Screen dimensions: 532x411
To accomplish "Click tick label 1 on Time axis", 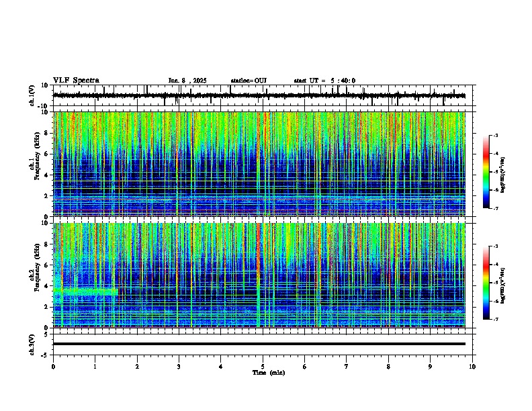I will [x=95, y=367].
